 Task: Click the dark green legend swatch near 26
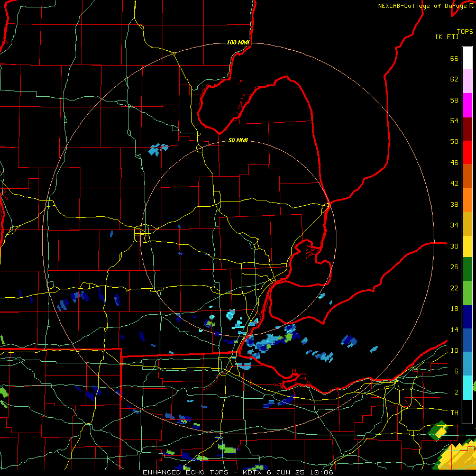pyautogui.click(x=467, y=269)
